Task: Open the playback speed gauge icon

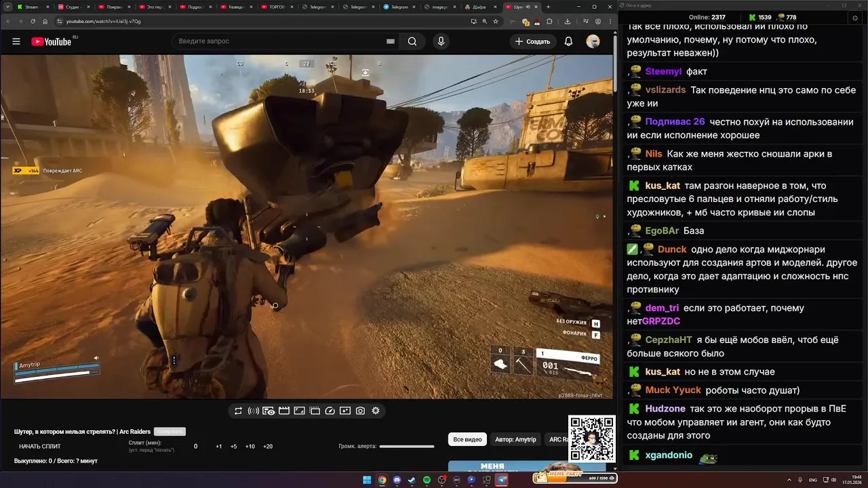Action: click(330, 411)
